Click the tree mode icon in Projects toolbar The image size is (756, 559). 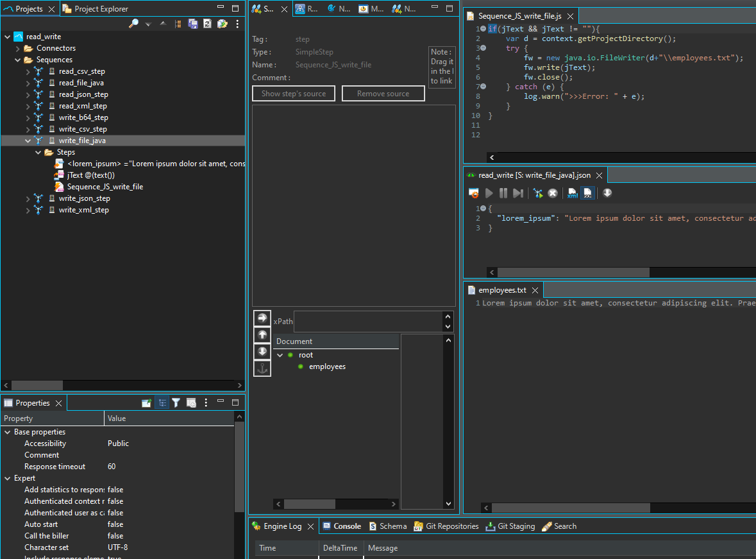[178, 24]
